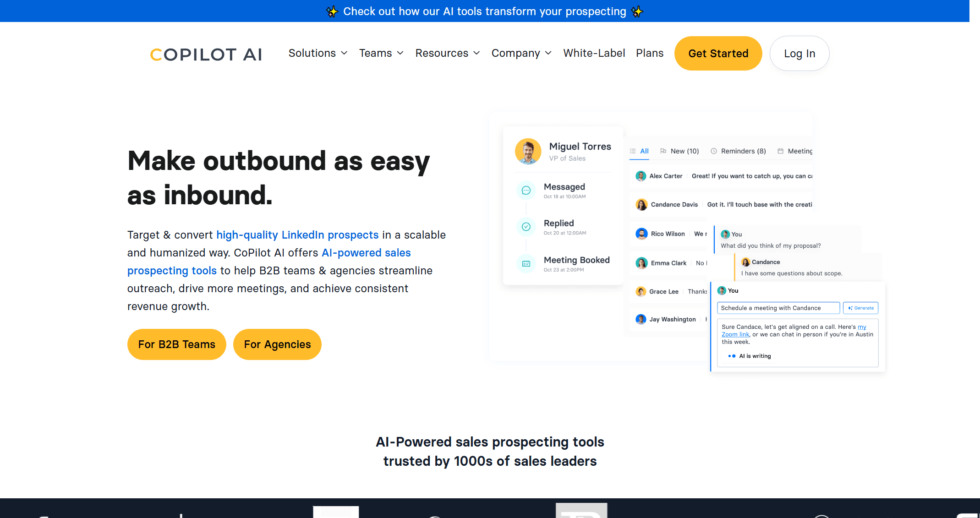The image size is (980, 518).
Task: Expand the Solutions dropdown menu
Action: 318,53
